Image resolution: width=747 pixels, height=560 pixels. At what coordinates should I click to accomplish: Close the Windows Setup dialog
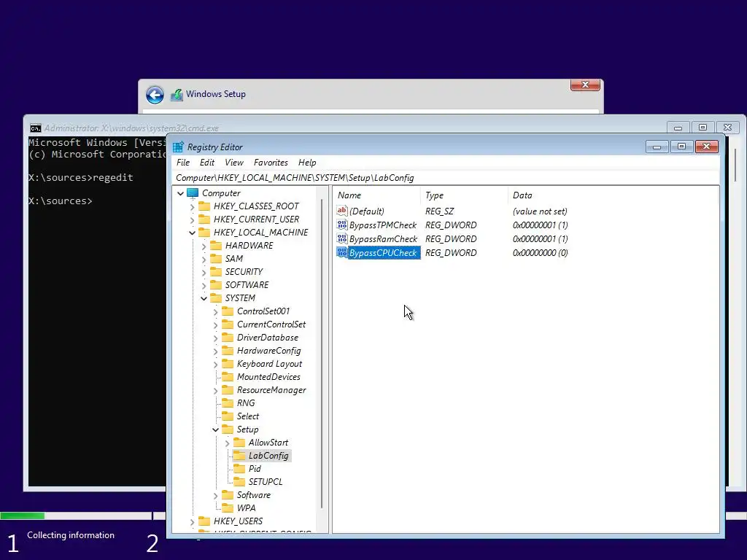(585, 85)
